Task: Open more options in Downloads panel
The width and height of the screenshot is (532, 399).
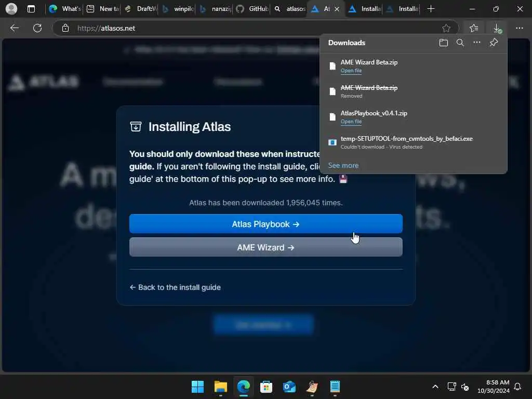Action: click(477, 43)
